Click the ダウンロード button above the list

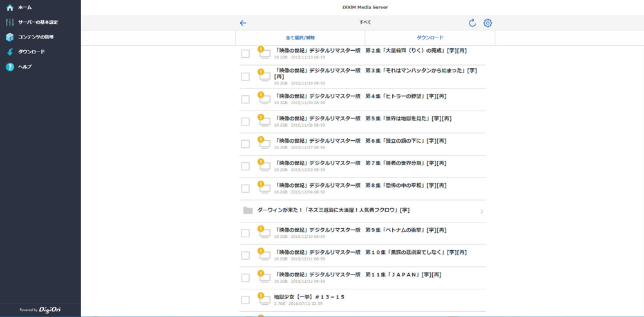tap(430, 38)
